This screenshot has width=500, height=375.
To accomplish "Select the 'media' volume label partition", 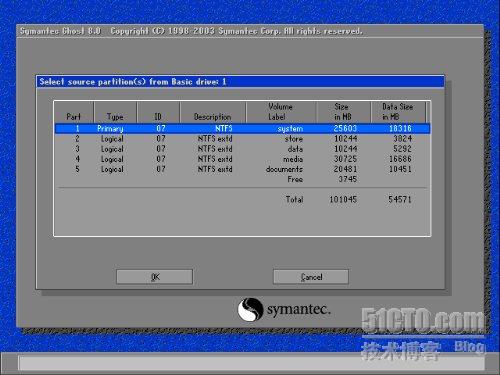I will point(243,159).
